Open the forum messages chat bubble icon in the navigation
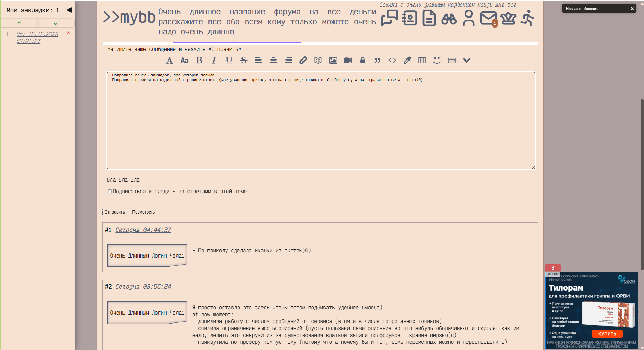This screenshot has width=644, height=350. [389, 18]
